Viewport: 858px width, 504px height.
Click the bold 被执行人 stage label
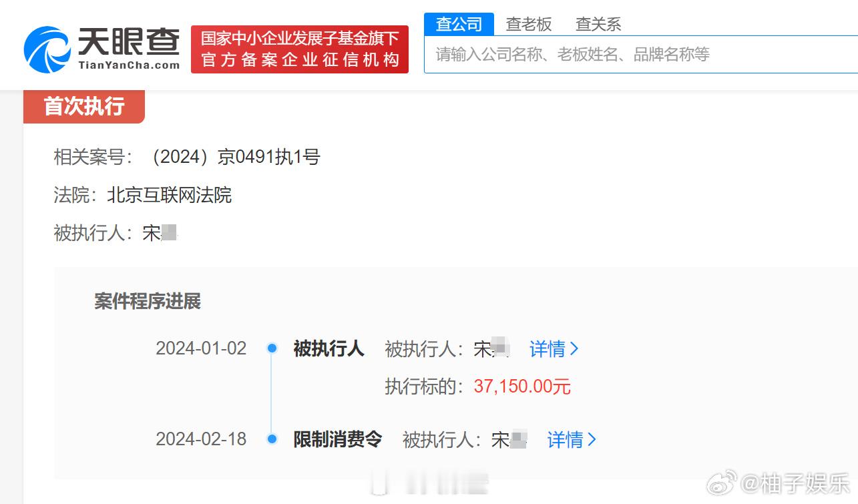[329, 348]
